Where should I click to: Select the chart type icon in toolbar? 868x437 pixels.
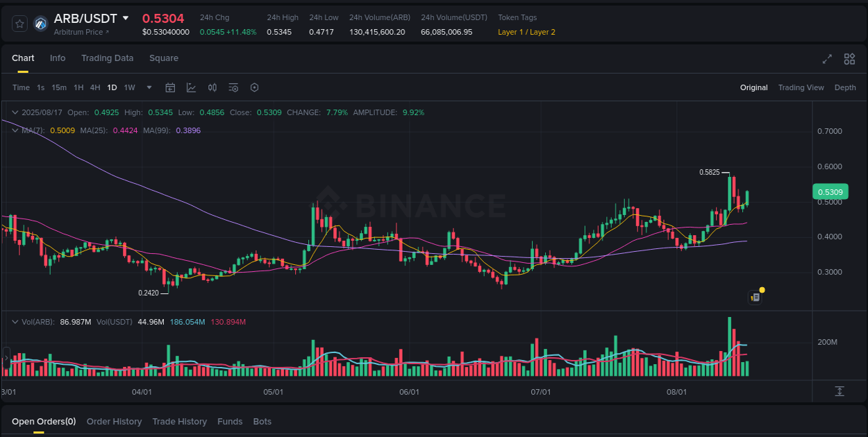[x=191, y=87]
